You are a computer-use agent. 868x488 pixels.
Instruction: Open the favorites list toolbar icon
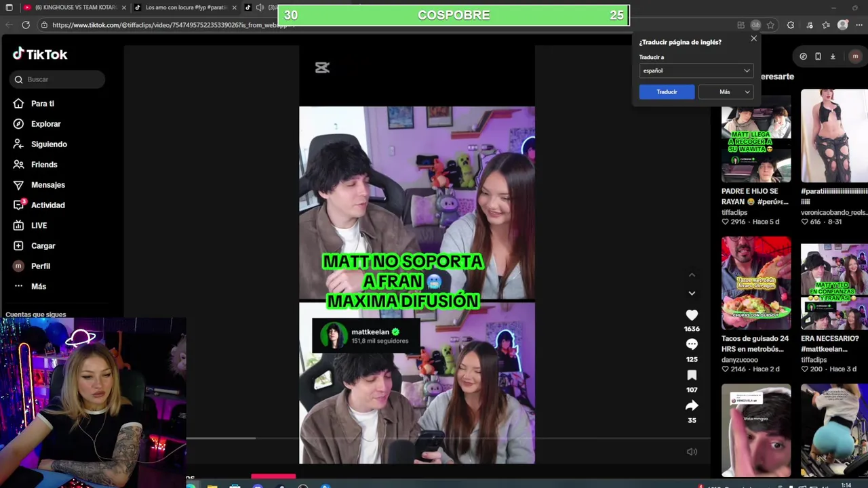[826, 25]
